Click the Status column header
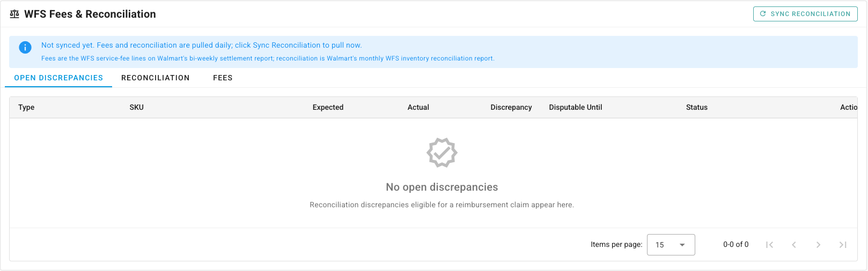Viewport: 868px width, 271px height. pyautogui.click(x=696, y=107)
